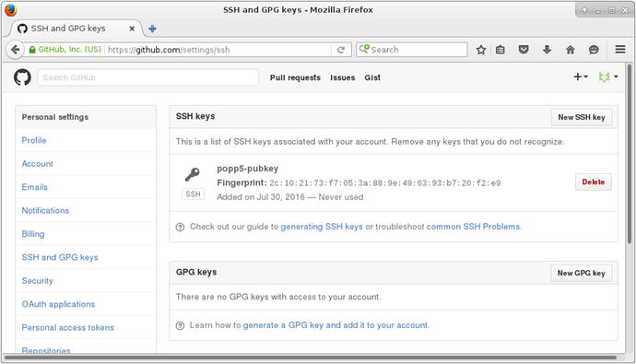This screenshot has height=364, width=636.
Task: Open Gist in GitHub header
Action: (372, 77)
